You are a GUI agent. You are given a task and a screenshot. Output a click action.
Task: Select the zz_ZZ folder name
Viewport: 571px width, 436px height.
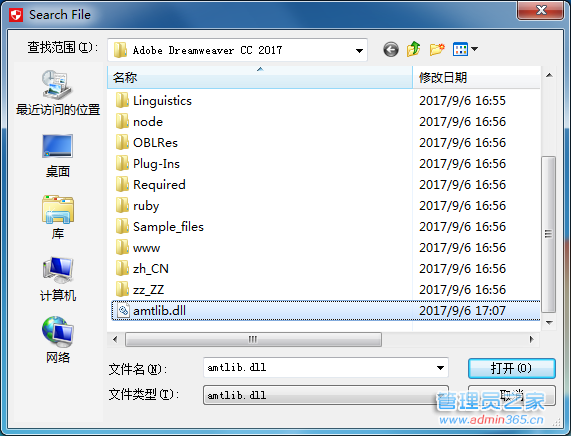[x=149, y=290]
